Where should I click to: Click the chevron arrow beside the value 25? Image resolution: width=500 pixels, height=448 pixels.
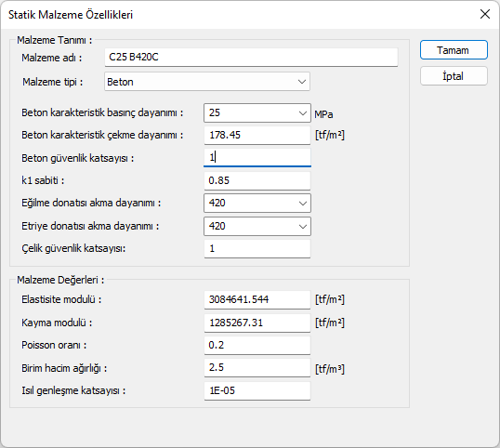303,113
